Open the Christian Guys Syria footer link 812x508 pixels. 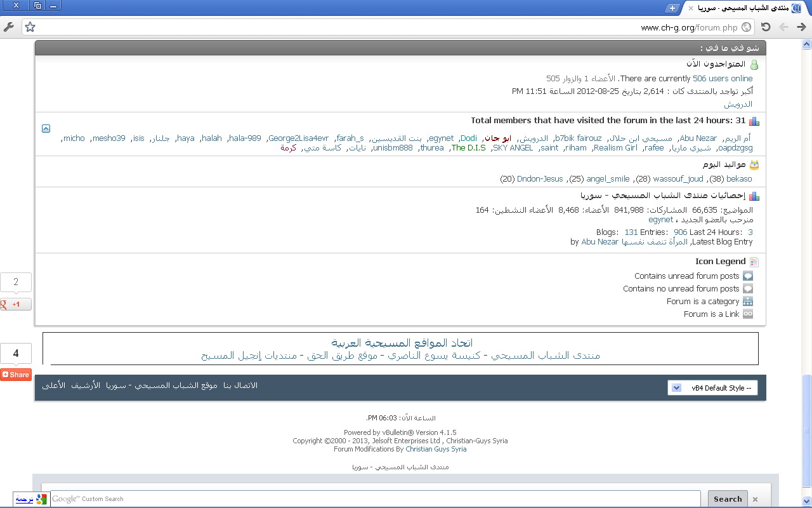coord(436,449)
